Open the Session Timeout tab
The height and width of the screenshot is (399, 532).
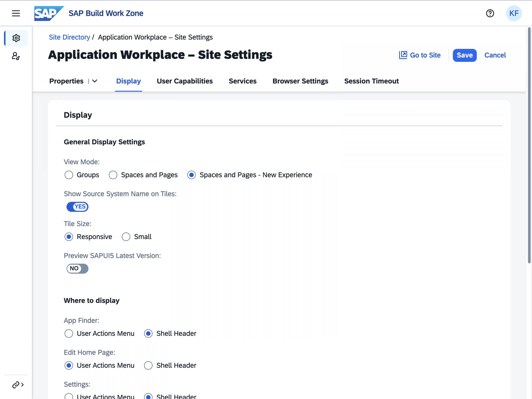click(371, 81)
